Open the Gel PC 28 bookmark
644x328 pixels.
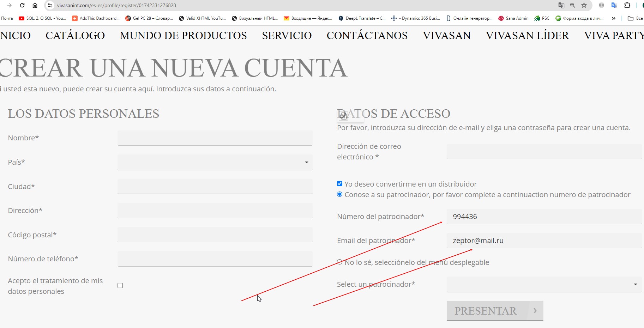[x=149, y=18]
